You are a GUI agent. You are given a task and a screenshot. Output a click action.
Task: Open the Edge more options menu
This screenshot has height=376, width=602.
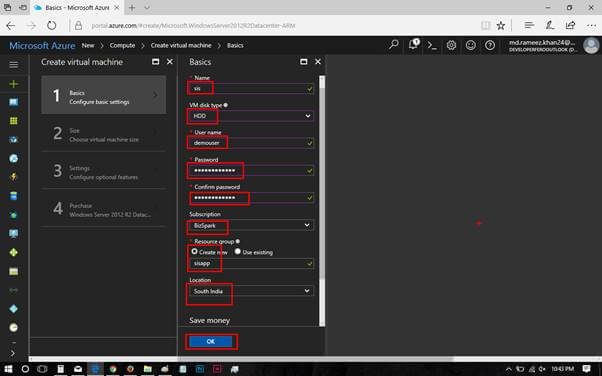592,26
